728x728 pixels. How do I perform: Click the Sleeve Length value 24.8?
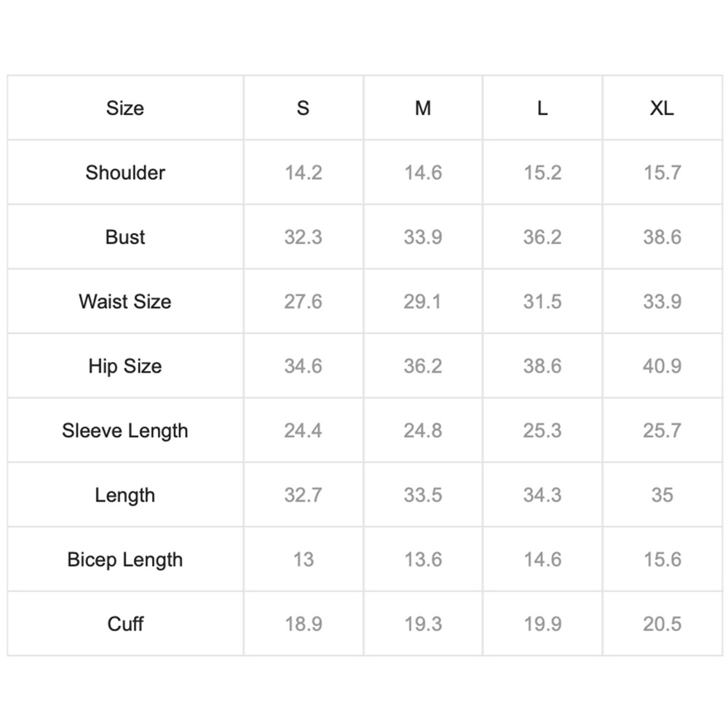click(423, 431)
